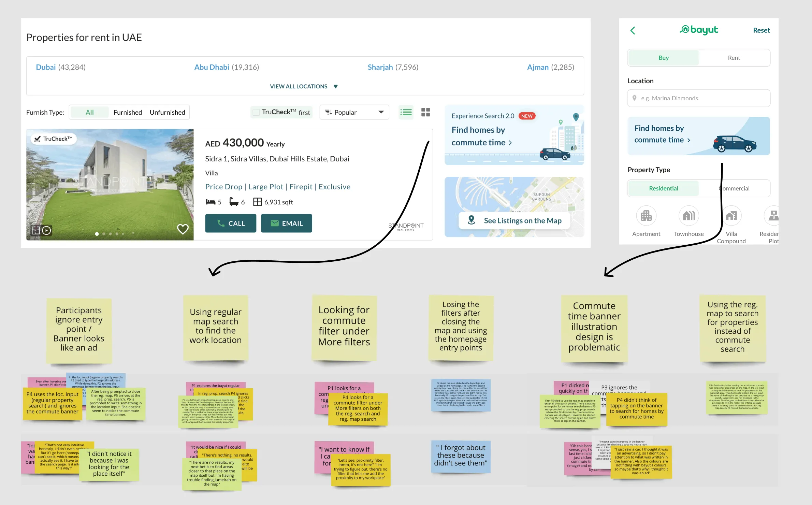This screenshot has width=812, height=505.
Task: Click the car illustration in mobile banner
Action: click(x=735, y=144)
